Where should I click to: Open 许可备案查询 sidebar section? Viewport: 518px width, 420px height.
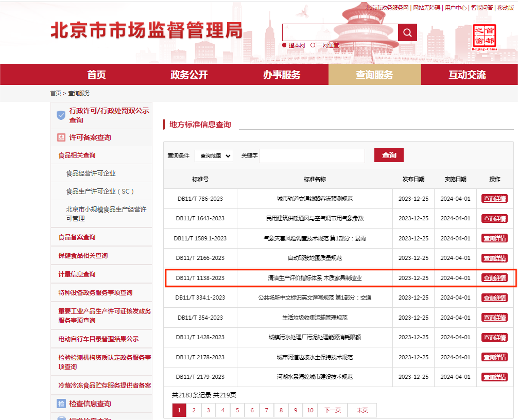coord(90,137)
